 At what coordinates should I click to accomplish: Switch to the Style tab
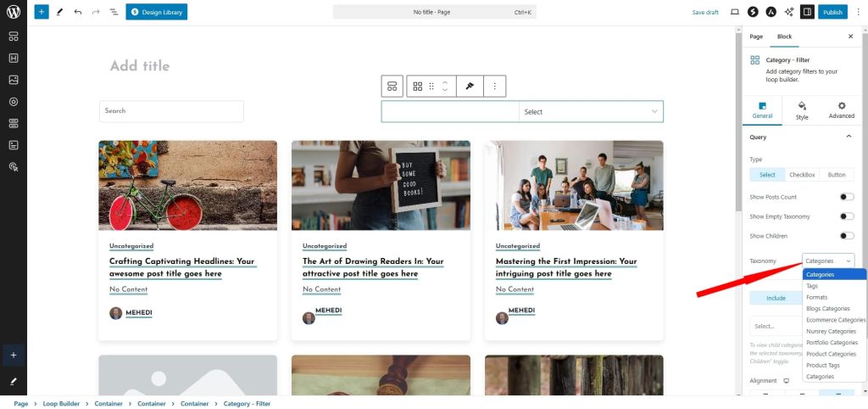click(x=802, y=110)
